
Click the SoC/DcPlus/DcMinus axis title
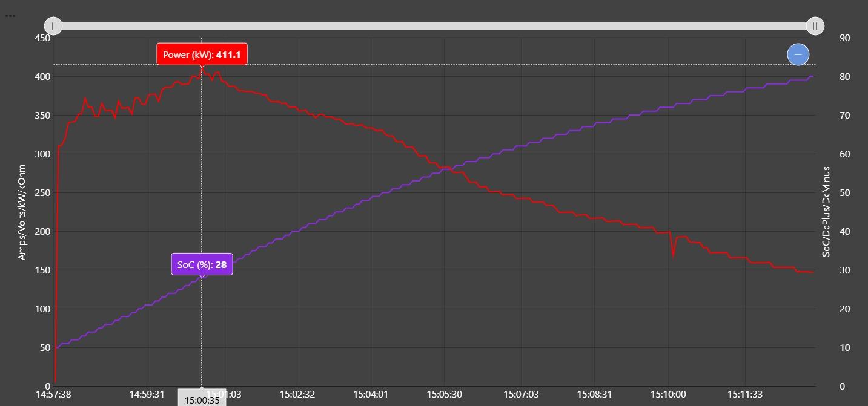(x=826, y=212)
